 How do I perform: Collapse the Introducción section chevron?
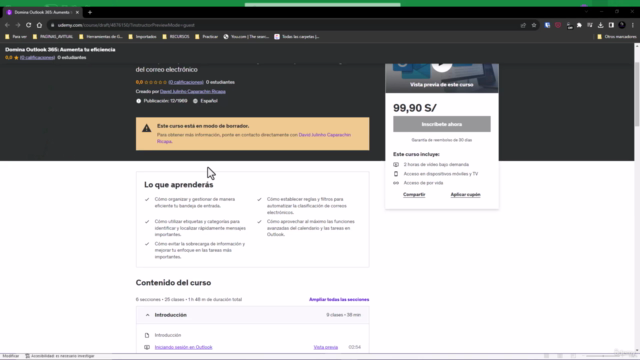(147, 315)
